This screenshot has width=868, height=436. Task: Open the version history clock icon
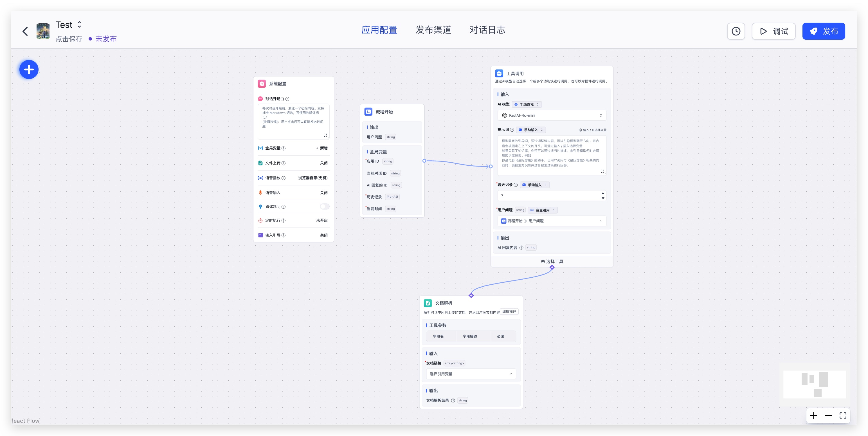coord(736,31)
